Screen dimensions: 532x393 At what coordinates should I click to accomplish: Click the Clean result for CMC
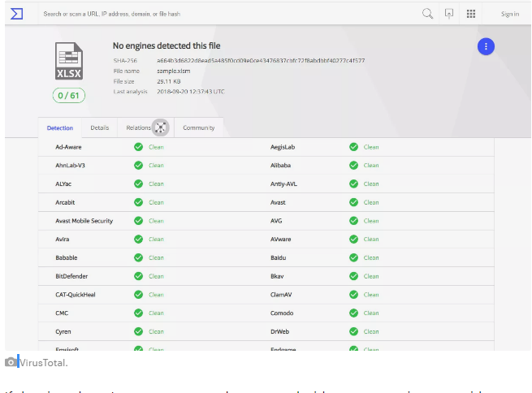point(156,313)
